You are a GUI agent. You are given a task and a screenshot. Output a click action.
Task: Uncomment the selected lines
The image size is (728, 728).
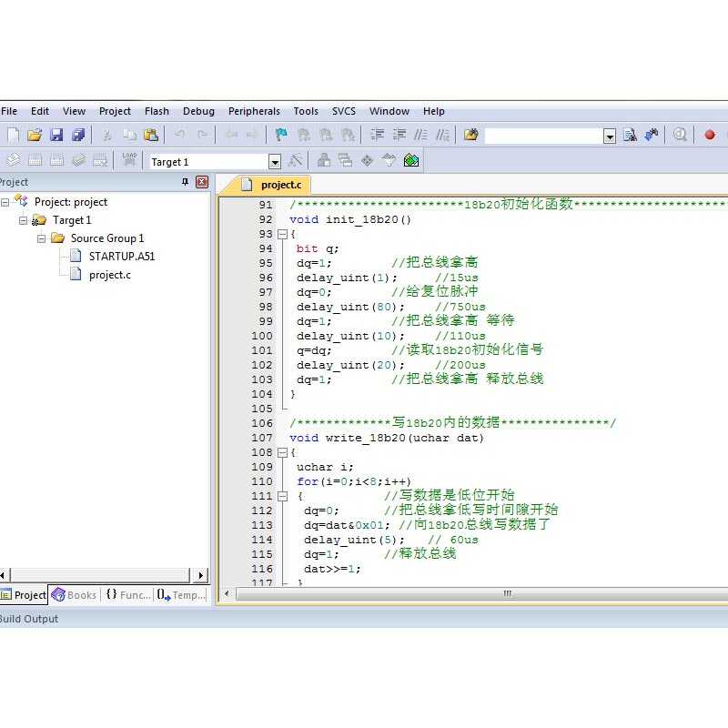click(x=442, y=135)
